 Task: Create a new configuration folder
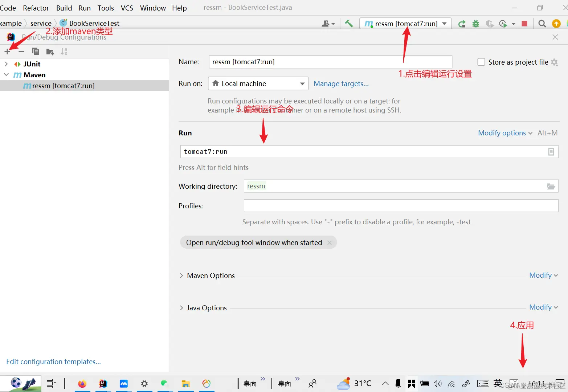[x=50, y=52]
